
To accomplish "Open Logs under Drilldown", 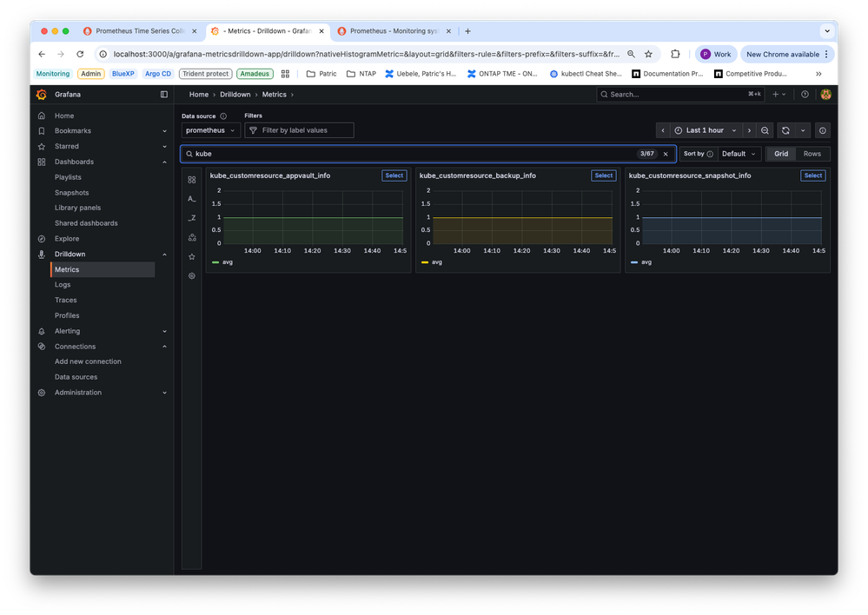I will pyautogui.click(x=63, y=285).
